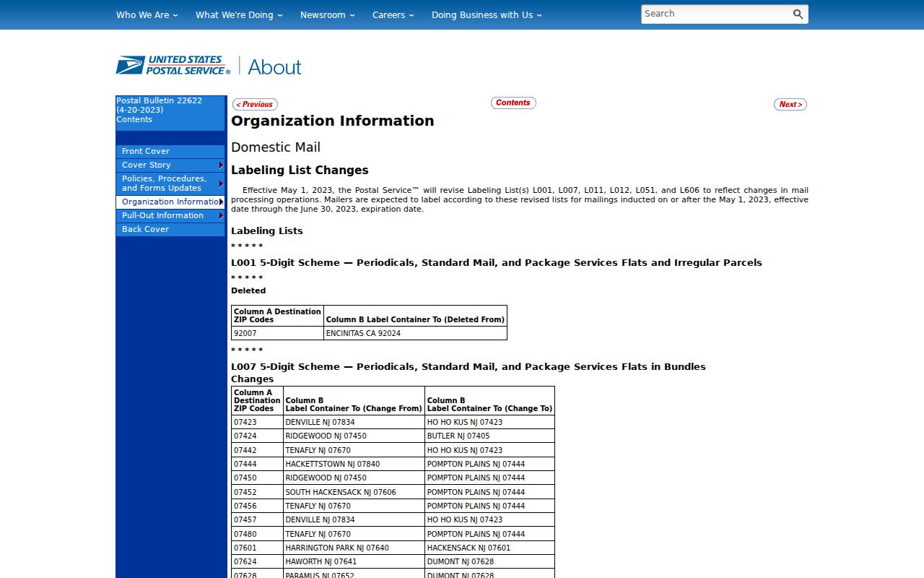
Task: Go to the Next page button
Action: (790, 104)
